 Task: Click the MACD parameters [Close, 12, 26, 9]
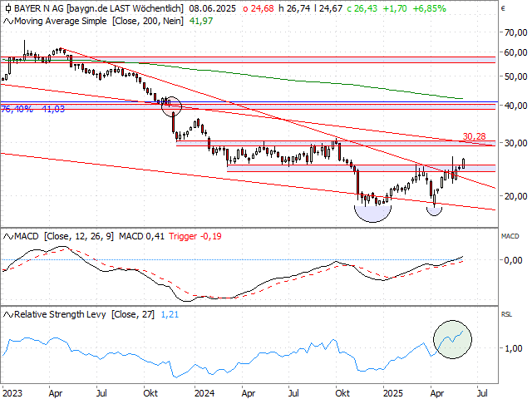point(79,236)
